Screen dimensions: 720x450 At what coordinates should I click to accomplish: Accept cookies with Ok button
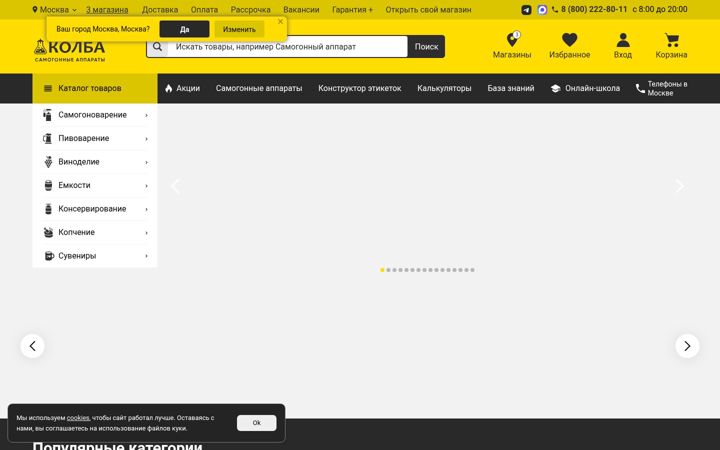click(257, 423)
